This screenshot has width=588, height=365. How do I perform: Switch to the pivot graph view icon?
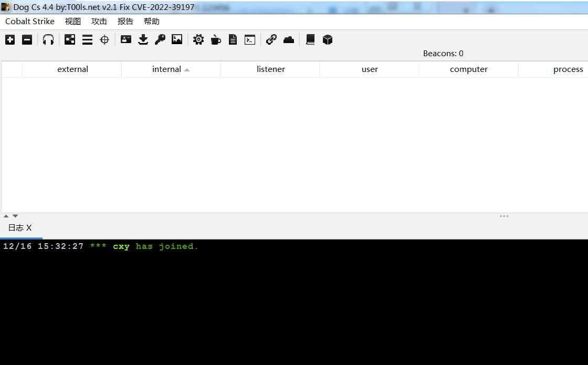point(70,40)
